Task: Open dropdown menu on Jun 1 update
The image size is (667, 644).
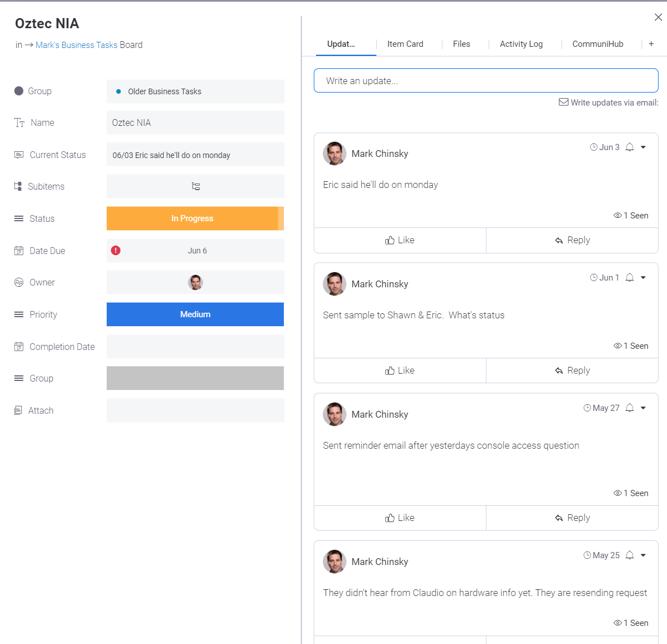Action: click(x=643, y=277)
